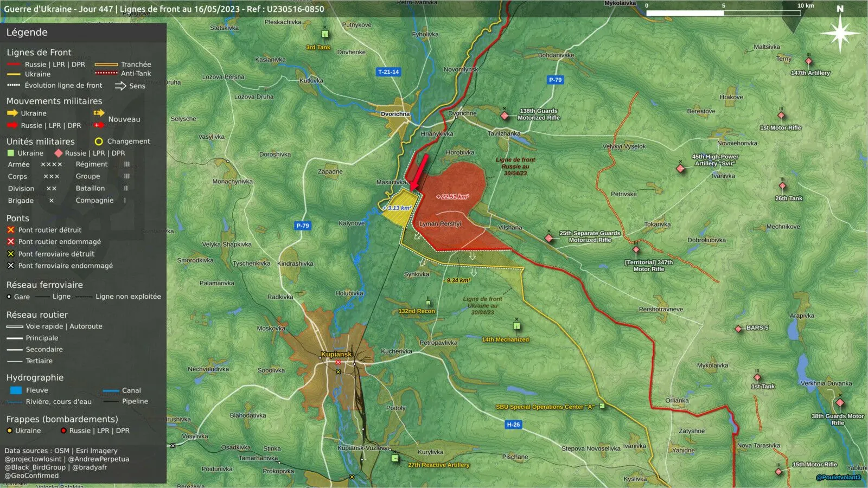Click the P-79 shield near Kalynove

tap(303, 226)
